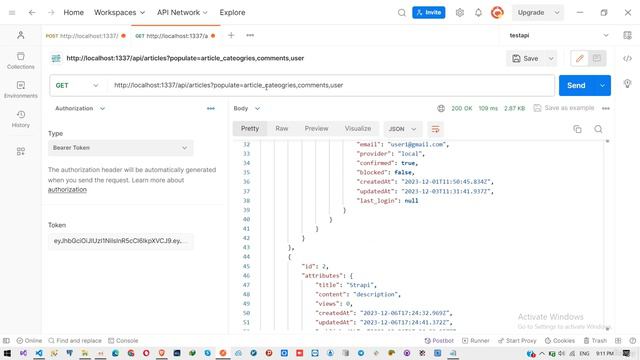
Task: Open the Environments sidebar panel
Action: [21, 90]
